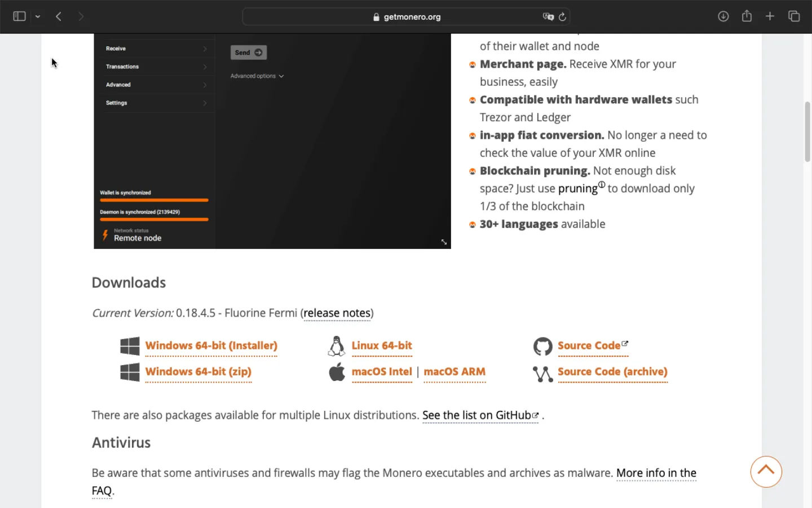The width and height of the screenshot is (812, 508).
Task: Open the Source Code (archive) link
Action: tap(612, 371)
